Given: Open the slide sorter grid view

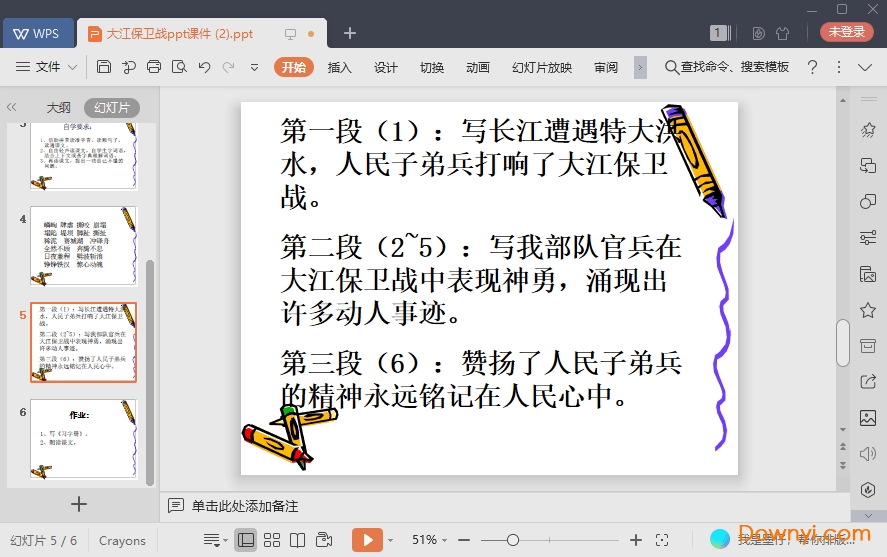Looking at the screenshot, I should 272,540.
